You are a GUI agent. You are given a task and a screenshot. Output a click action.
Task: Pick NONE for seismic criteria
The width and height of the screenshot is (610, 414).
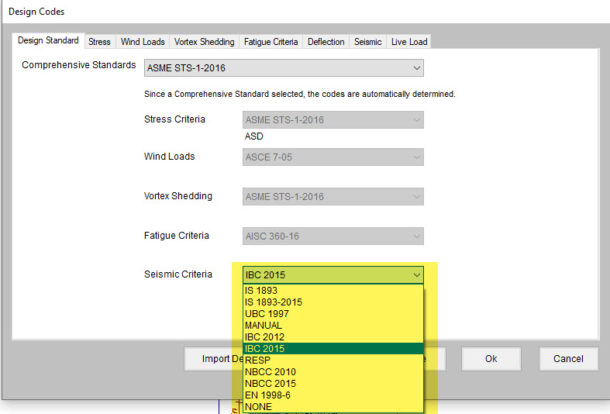tap(257, 406)
